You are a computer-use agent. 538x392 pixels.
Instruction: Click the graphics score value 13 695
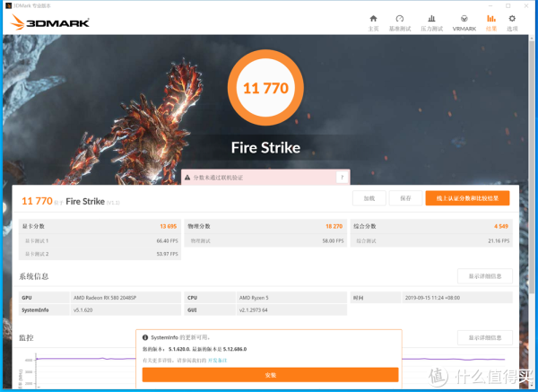pyautogui.click(x=169, y=226)
